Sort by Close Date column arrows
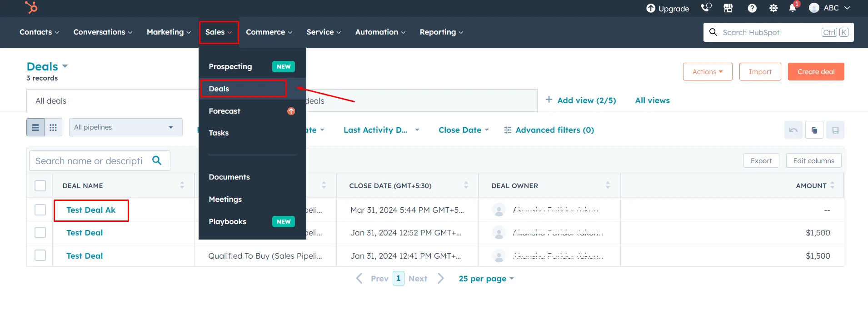This screenshot has height=320, width=868. pos(466,185)
